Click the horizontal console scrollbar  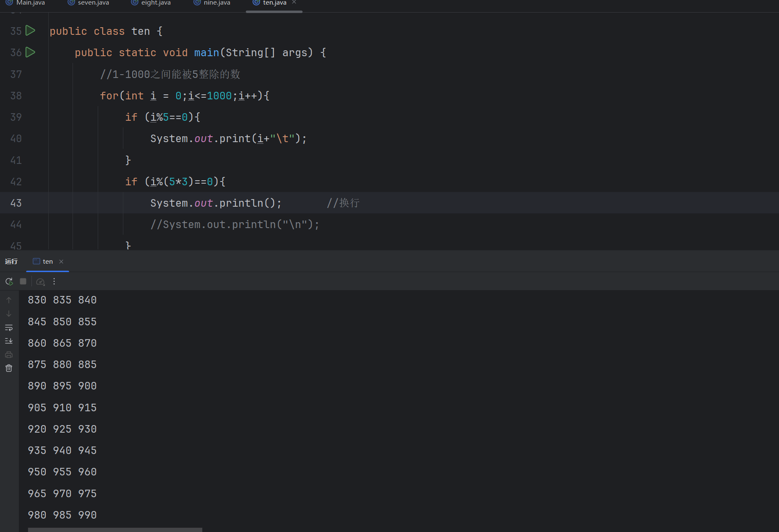(115, 530)
